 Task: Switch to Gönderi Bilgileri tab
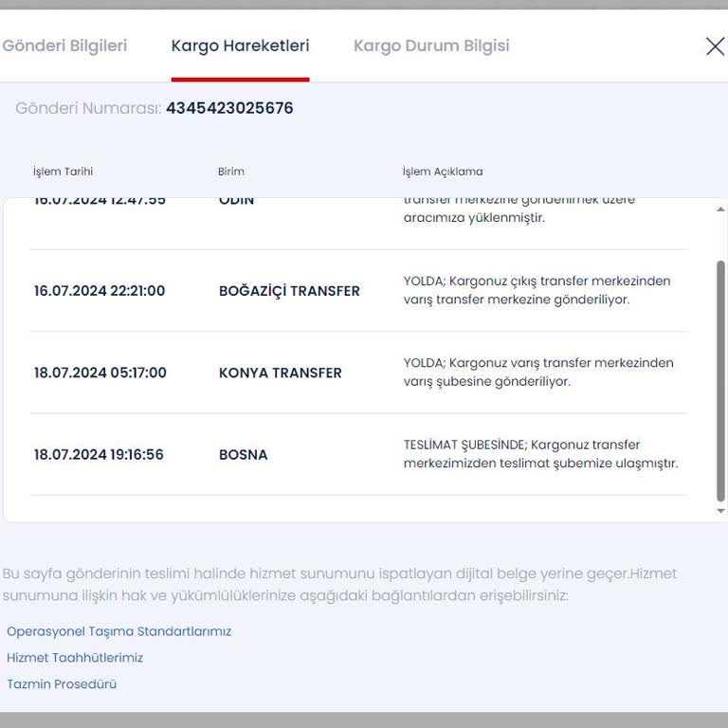pos(64,45)
